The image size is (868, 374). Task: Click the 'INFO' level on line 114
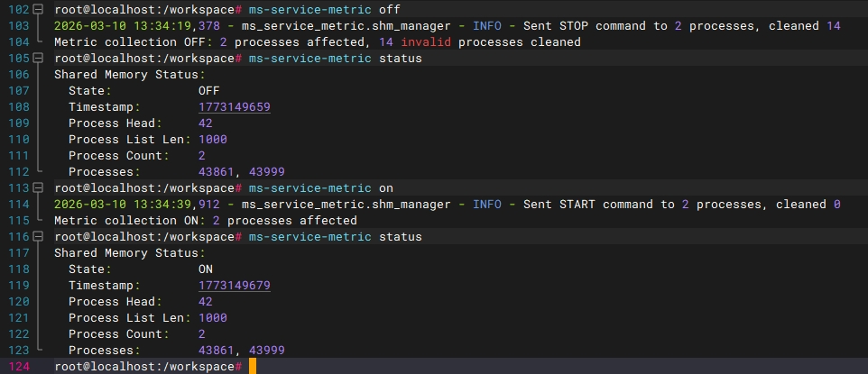(x=486, y=205)
